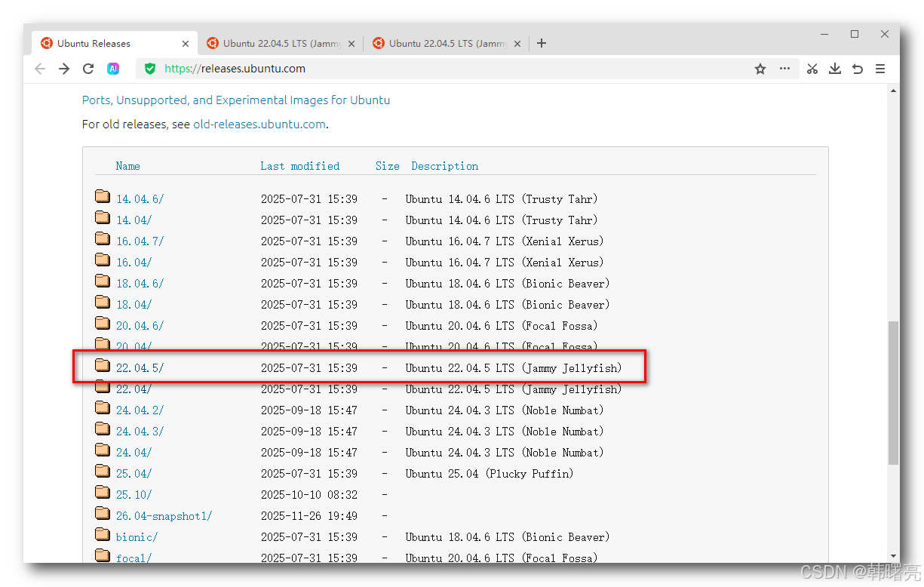The width and height of the screenshot is (924, 587).
Task: Sort by the Size column header
Action: coord(388,166)
